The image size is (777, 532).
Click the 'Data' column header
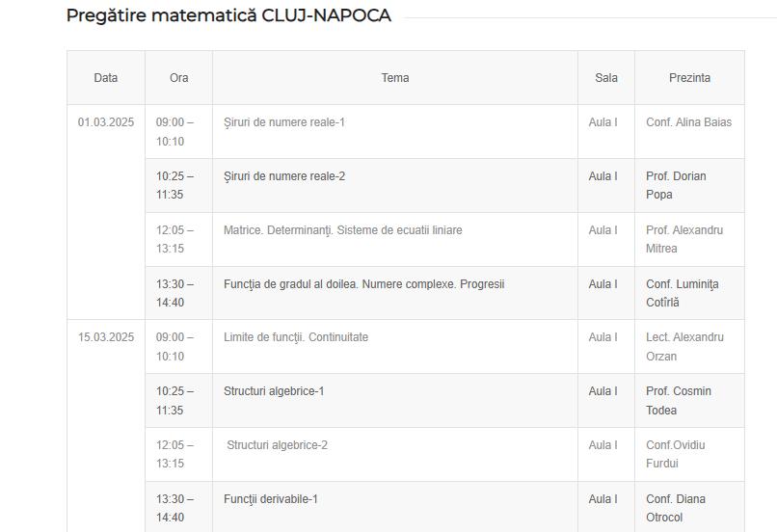[x=106, y=78]
